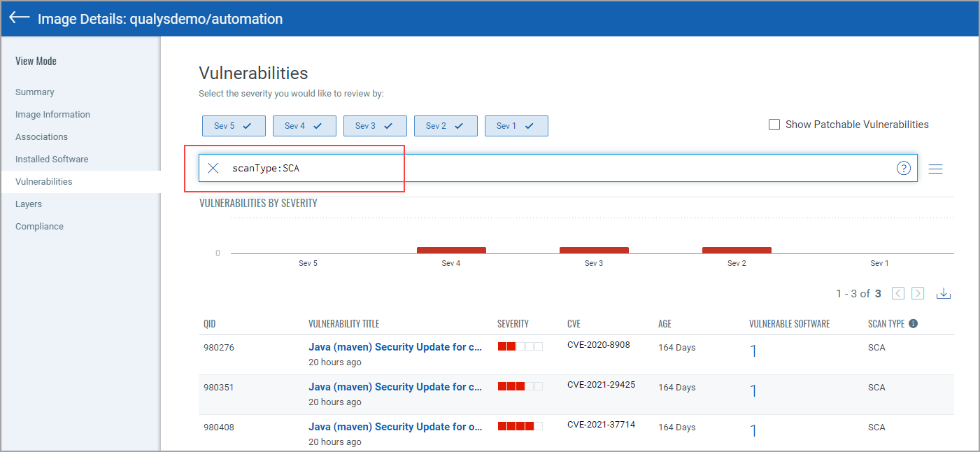The width and height of the screenshot is (980, 452).
Task: Select CVE-2020-8908 text
Action: (x=598, y=345)
